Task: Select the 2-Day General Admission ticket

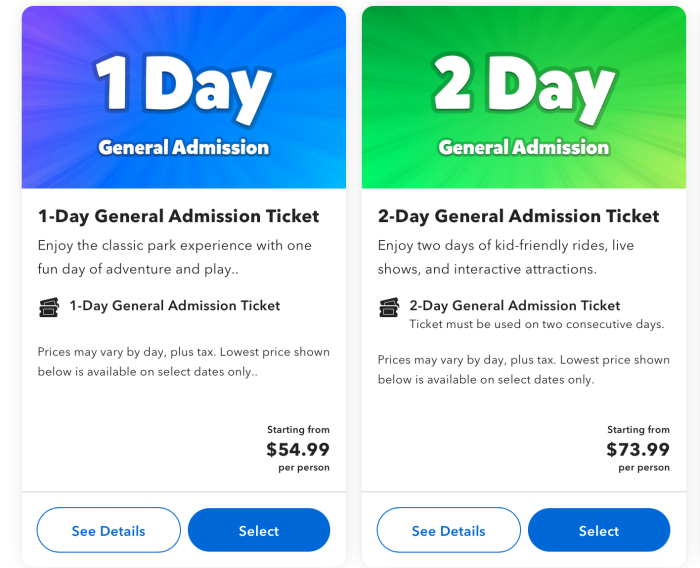Action: click(599, 530)
